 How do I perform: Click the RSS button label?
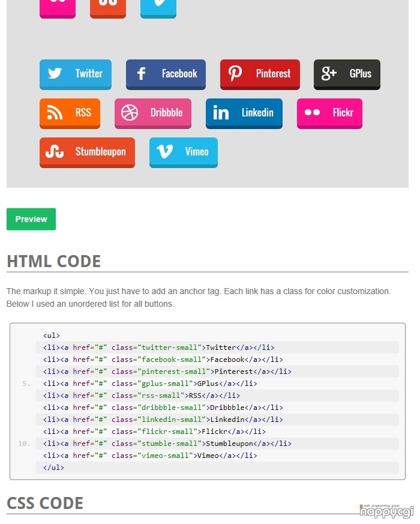pyautogui.click(x=83, y=112)
